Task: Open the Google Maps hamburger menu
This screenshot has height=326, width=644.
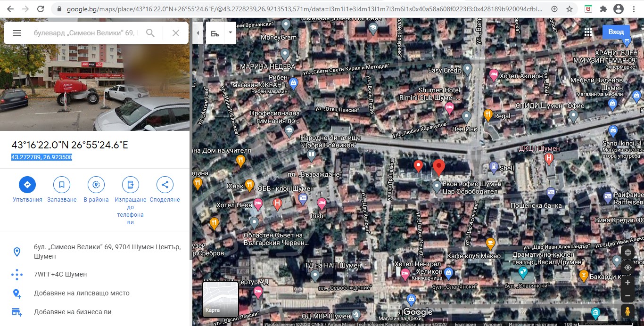Action: click(17, 33)
